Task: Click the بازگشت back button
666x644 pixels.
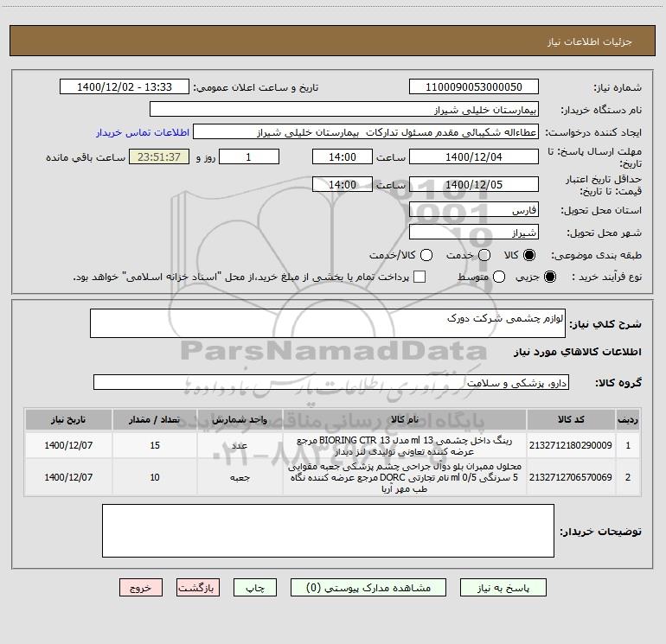Action: tap(198, 588)
